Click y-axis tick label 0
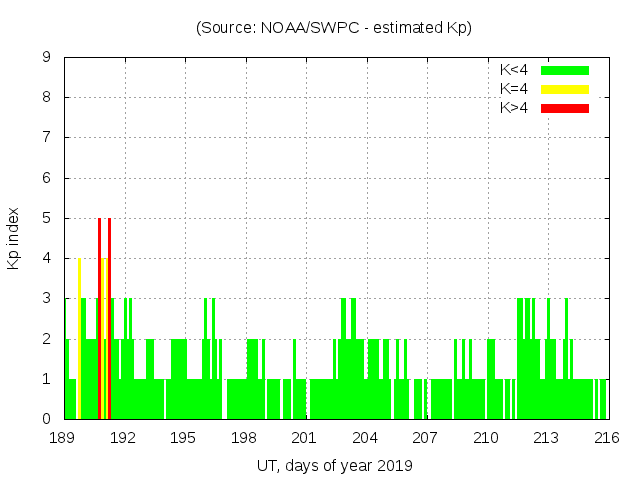 pos(47,419)
